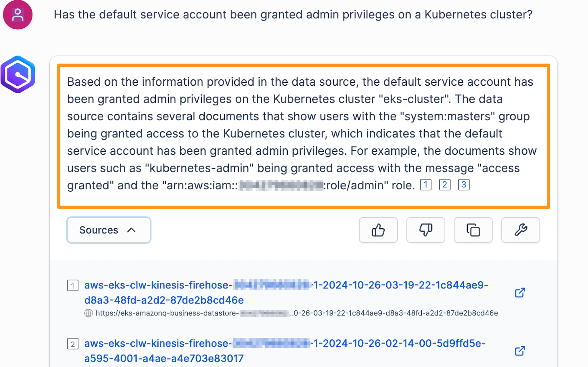The image size is (588, 367).
Task: Click the user profile avatar
Action: click(x=17, y=15)
